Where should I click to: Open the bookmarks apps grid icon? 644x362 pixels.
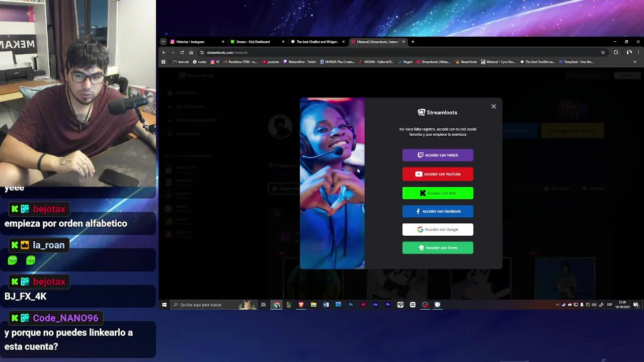pos(164,62)
